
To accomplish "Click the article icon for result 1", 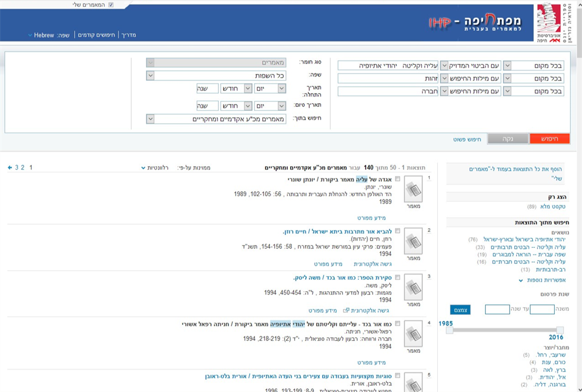I will tap(413, 190).
